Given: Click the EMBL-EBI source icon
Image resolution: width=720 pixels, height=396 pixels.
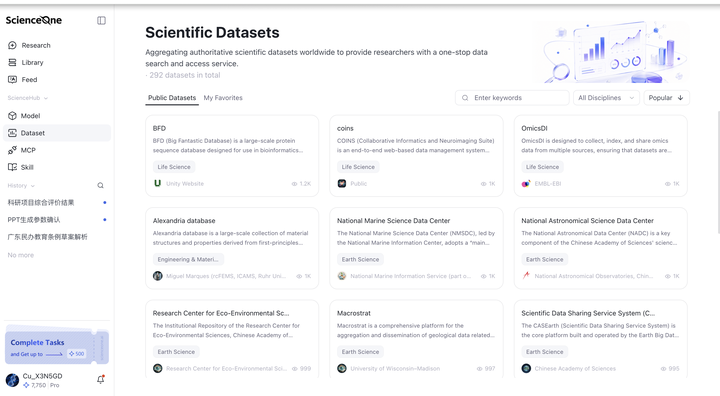Looking at the screenshot, I should click(x=526, y=183).
